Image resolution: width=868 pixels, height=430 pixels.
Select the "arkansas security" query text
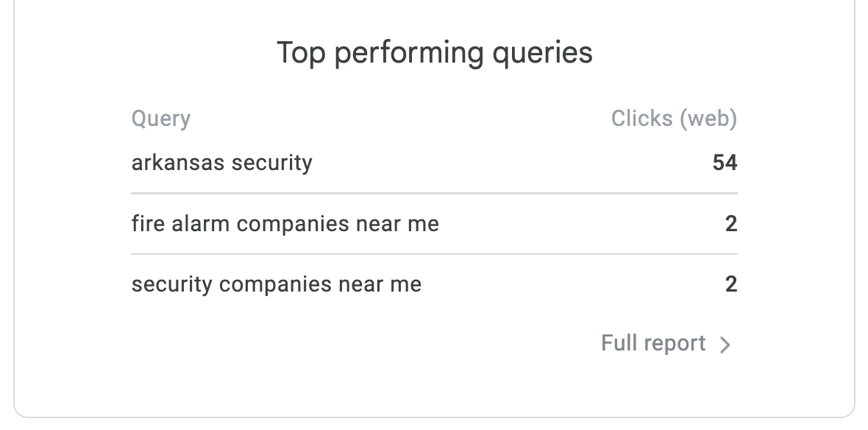point(221,163)
